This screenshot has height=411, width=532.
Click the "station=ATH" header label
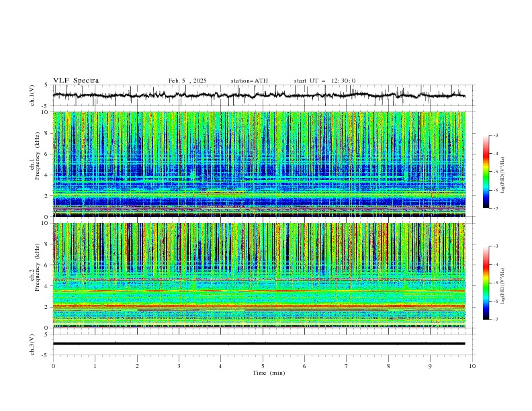(249, 81)
